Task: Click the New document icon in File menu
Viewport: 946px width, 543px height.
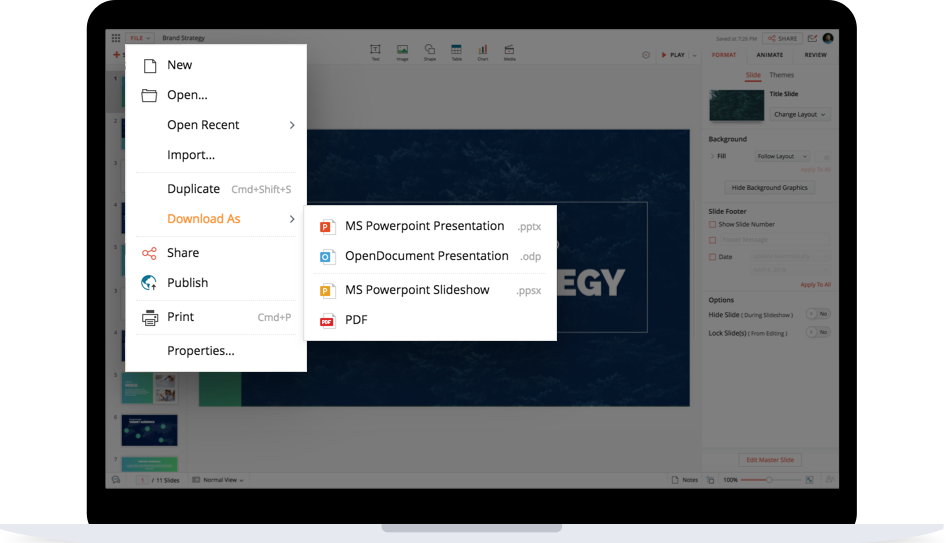Action: click(150, 65)
